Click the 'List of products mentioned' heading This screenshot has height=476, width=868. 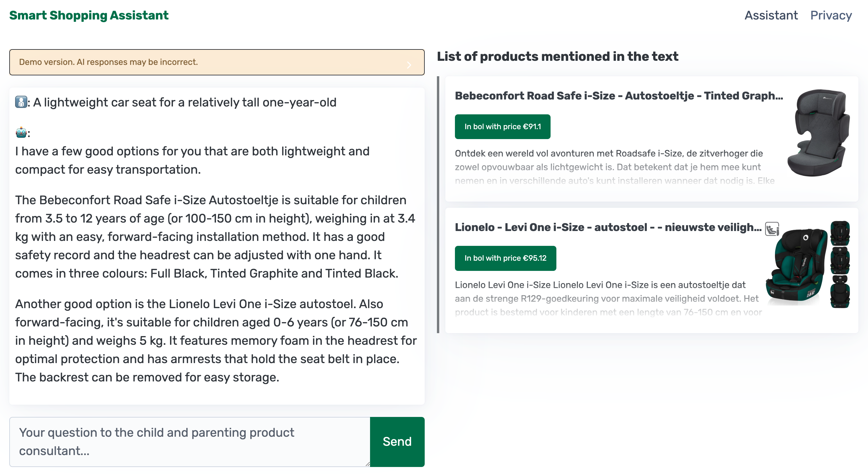click(557, 56)
